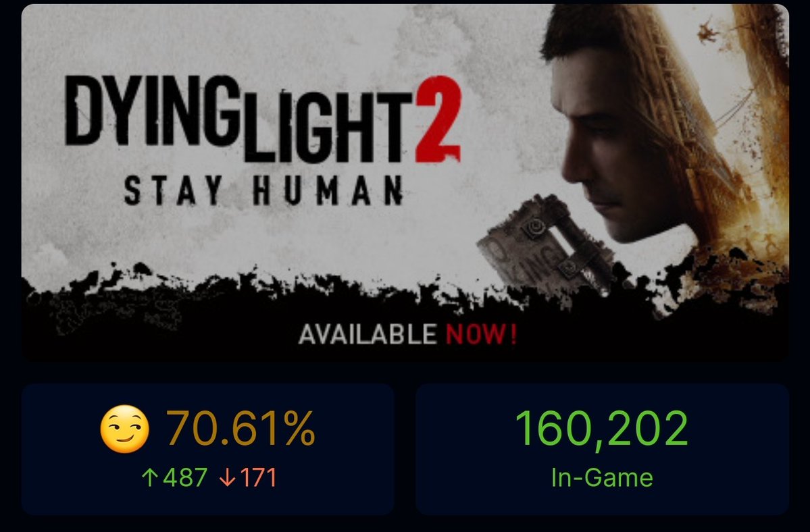Click the red NOW! word in banner
The width and height of the screenshot is (810, 532).
click(482, 334)
